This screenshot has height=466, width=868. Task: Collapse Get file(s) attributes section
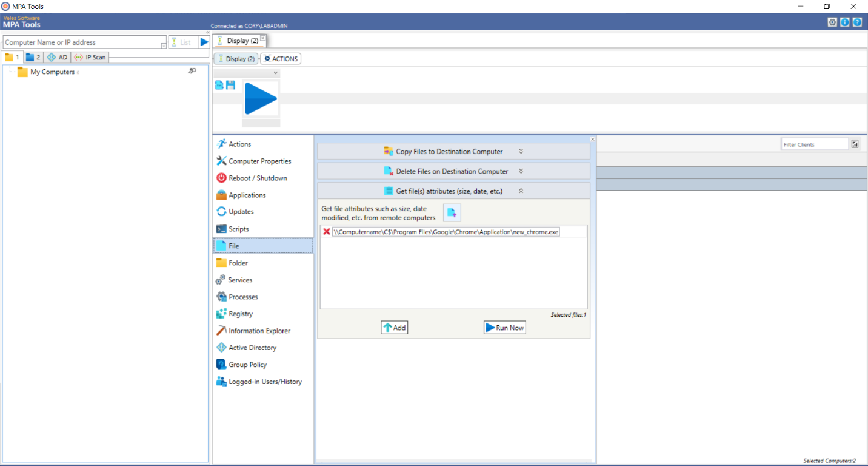coord(453,191)
